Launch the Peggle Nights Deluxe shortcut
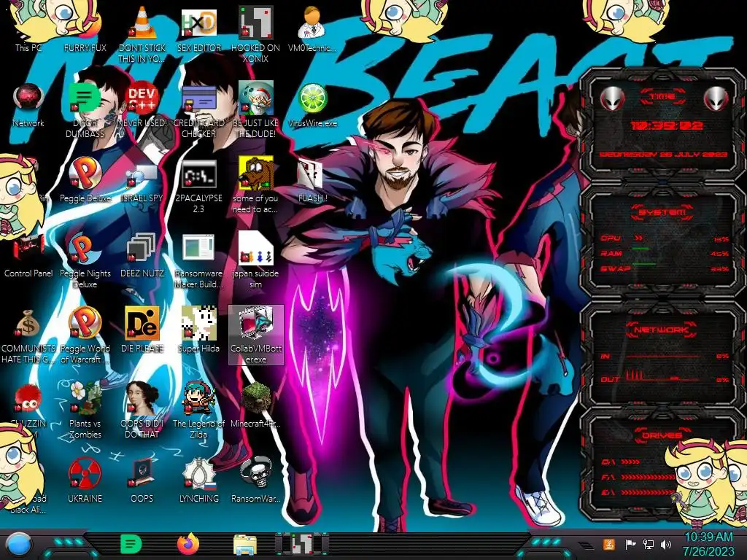Viewport: 747px width, 560px height. [x=85, y=261]
